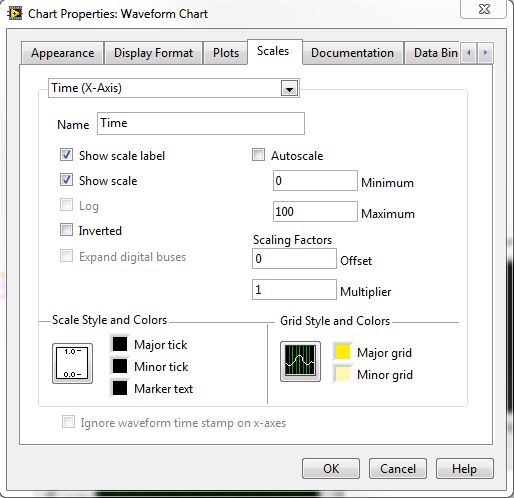Image resolution: width=514 pixels, height=498 pixels.
Task: Open the Help button
Action: pyautogui.click(x=465, y=469)
